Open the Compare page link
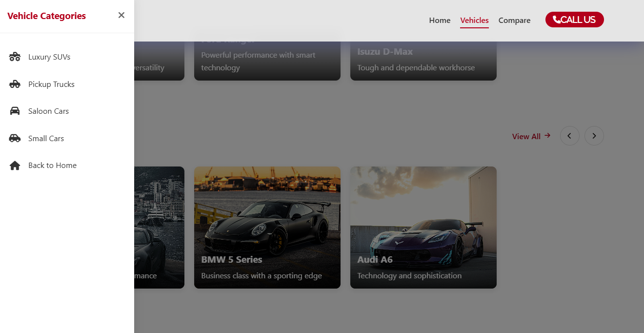The image size is (644, 333). (514, 20)
